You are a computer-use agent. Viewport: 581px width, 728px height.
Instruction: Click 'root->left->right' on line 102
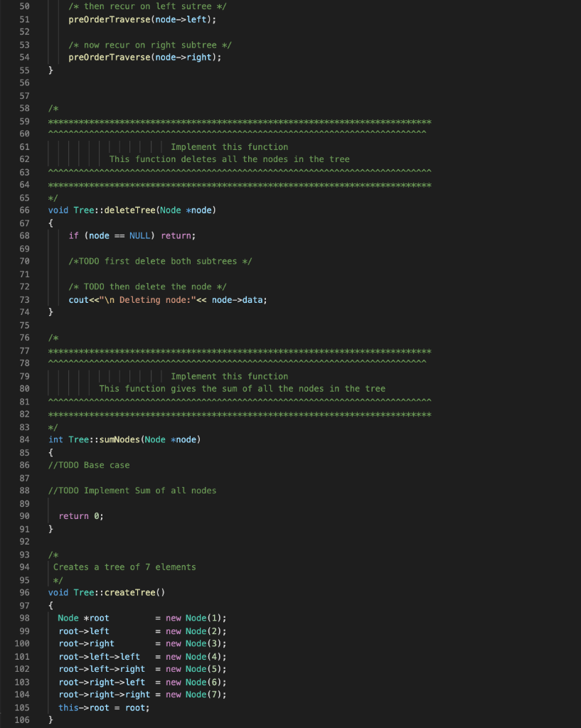point(102,670)
